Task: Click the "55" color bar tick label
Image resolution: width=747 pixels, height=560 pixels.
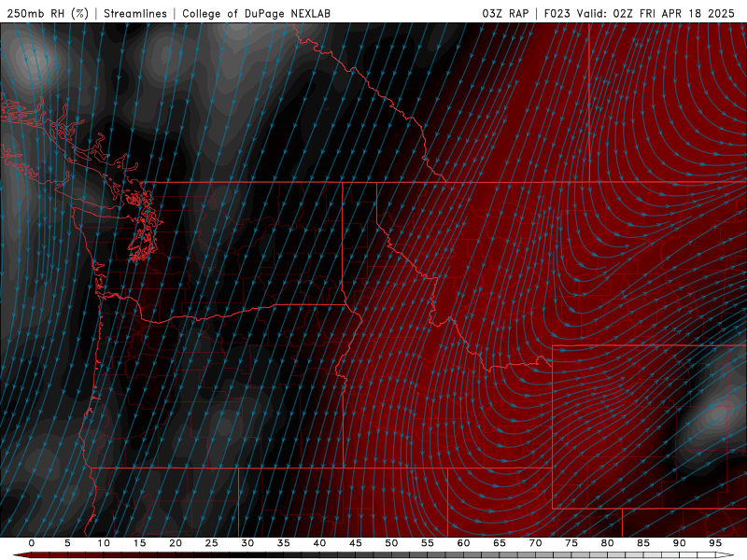Action: pos(428,543)
